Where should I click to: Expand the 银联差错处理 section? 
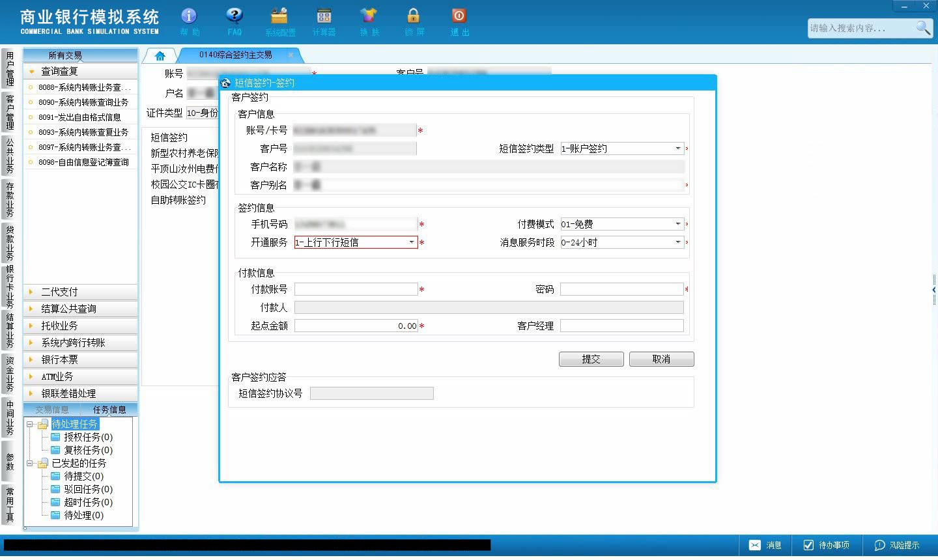click(81, 393)
